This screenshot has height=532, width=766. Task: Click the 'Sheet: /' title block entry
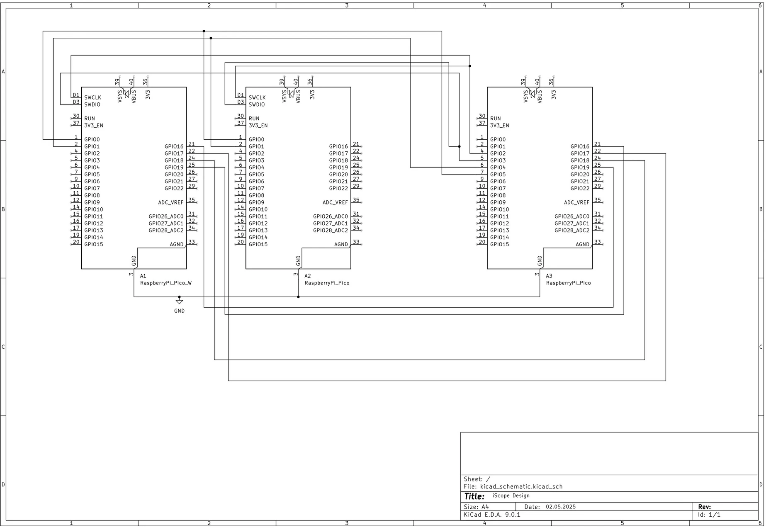point(477,480)
